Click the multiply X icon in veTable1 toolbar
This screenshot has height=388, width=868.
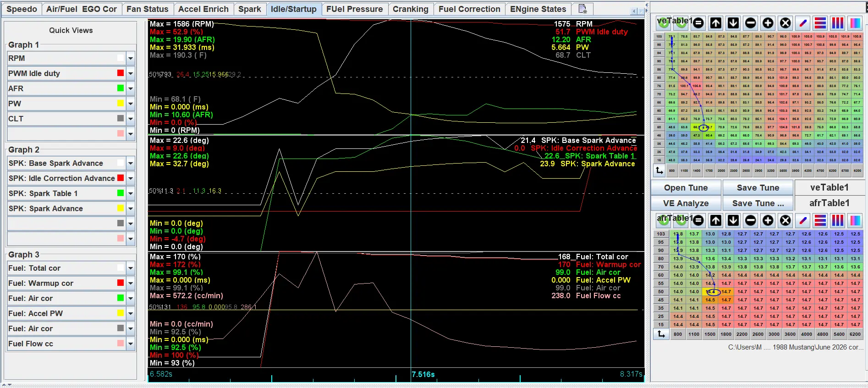[x=786, y=23]
